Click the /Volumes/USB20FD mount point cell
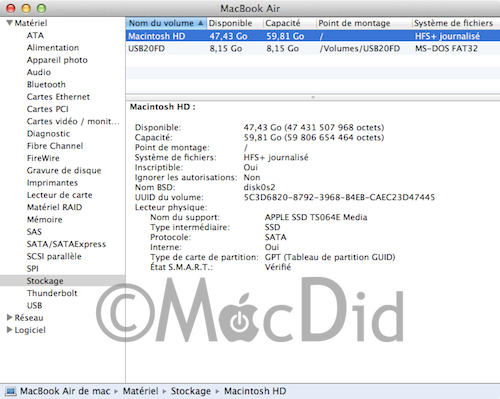This screenshot has width=500, height=399. [359, 49]
